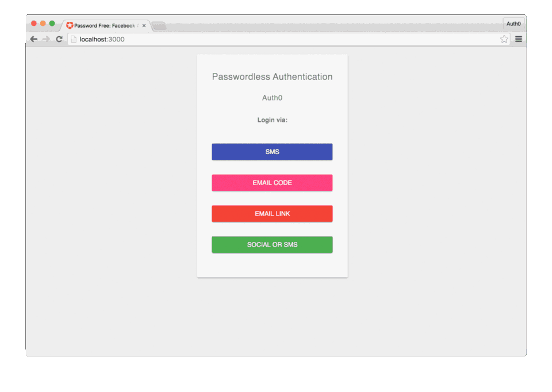Open Chrome's hamburger menu
Image resolution: width=552 pixels, height=392 pixels.
518,39
